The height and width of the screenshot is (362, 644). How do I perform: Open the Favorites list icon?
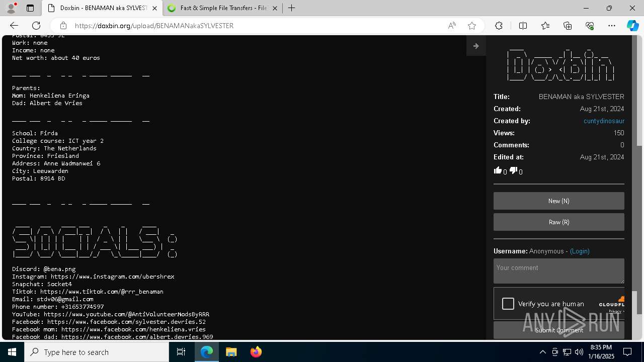click(545, 26)
